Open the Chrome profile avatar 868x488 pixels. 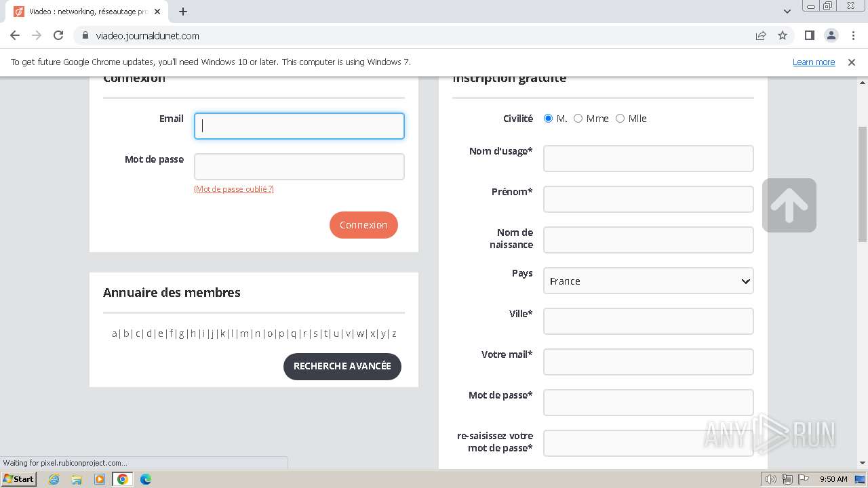pyautogui.click(x=831, y=35)
